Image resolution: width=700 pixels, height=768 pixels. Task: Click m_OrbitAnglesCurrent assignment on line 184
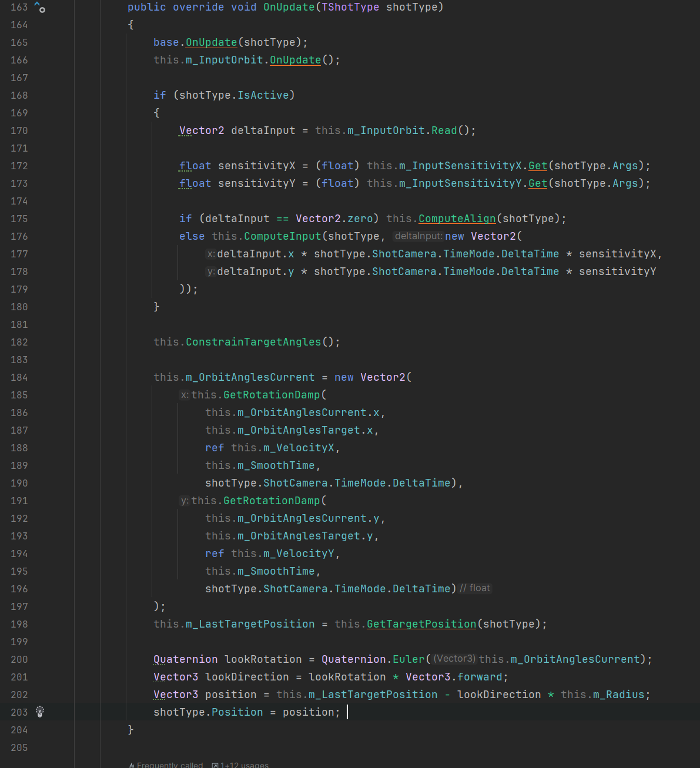tap(250, 377)
